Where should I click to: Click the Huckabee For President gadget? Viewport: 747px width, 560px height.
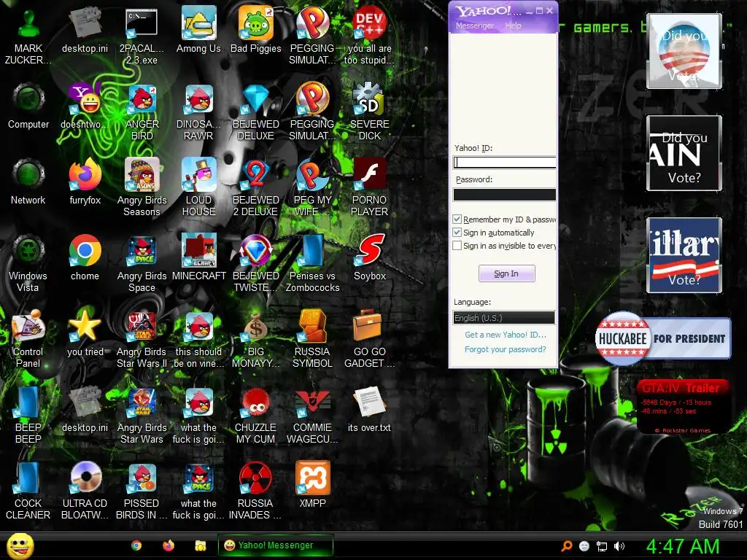(x=662, y=338)
